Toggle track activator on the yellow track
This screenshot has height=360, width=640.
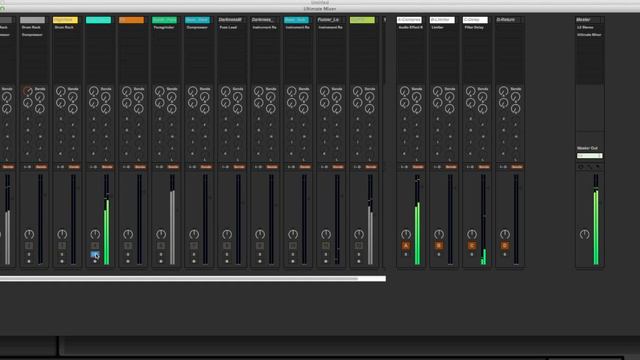pyautogui.click(x=62, y=246)
